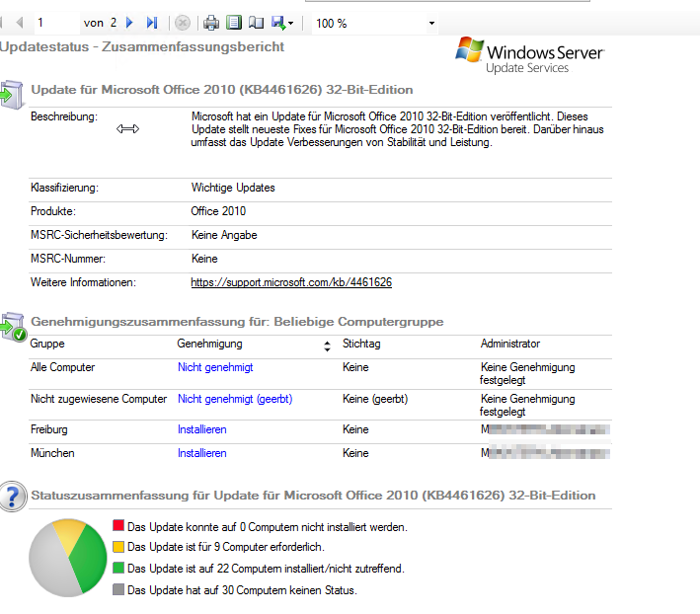Screen dimensions: 700x614
Task: Select the Nicht zugewiesene Computer cell
Action: coord(99,399)
